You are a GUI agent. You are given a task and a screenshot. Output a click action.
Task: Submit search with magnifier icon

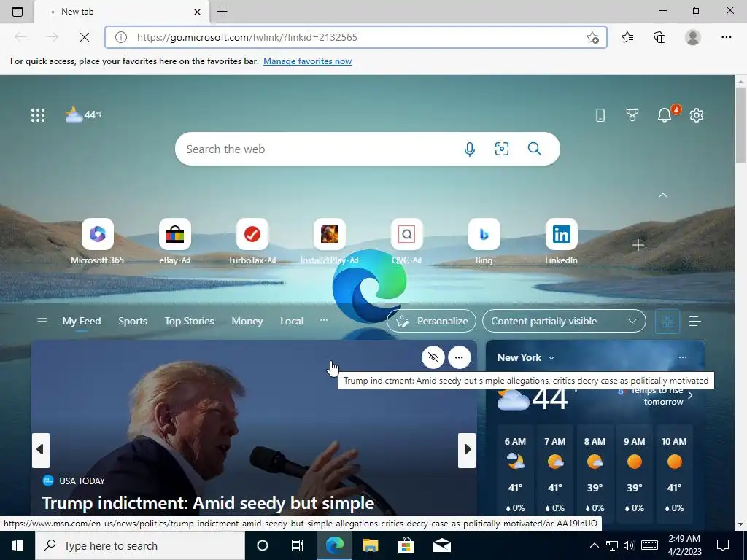pyautogui.click(x=535, y=149)
